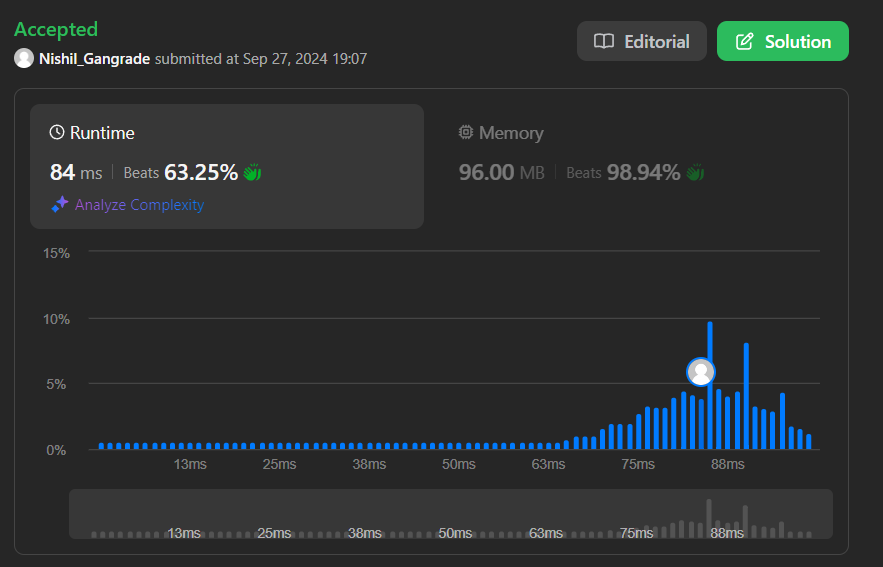The height and width of the screenshot is (567, 883).
Task: Click the pencil icon on Solution button
Action: click(744, 41)
